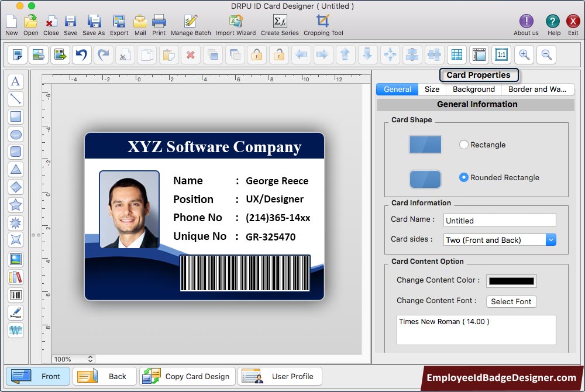This screenshot has height=392, width=585.
Task: Select the GR-325470 unique number text
Action: click(x=270, y=237)
